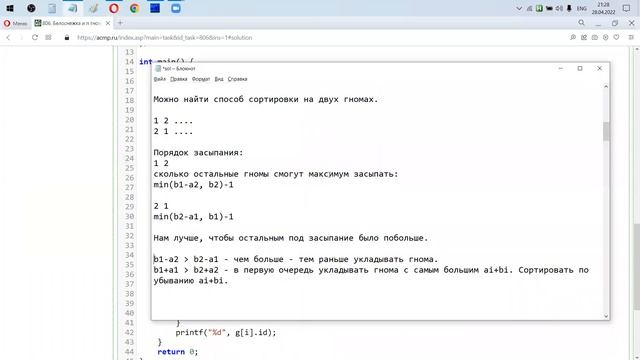This screenshot has width=640, height=360.
Task: Click the line 'Порядок засыпания:'
Action: tap(198, 153)
